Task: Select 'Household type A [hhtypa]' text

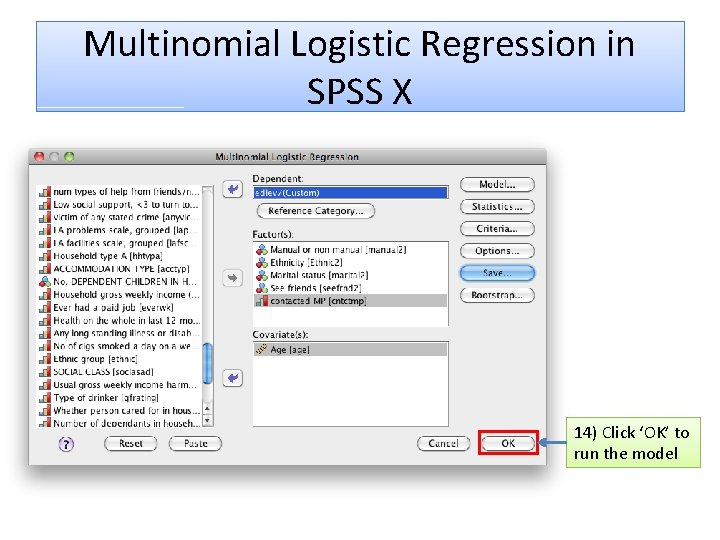Action: [108, 256]
